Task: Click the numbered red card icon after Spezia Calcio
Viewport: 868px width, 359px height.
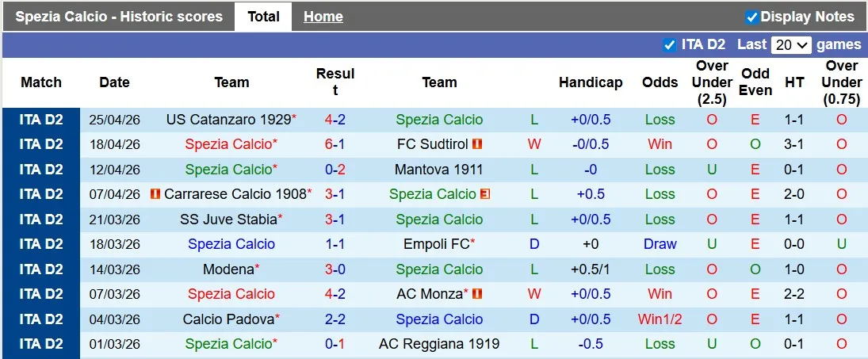Action: tap(484, 194)
